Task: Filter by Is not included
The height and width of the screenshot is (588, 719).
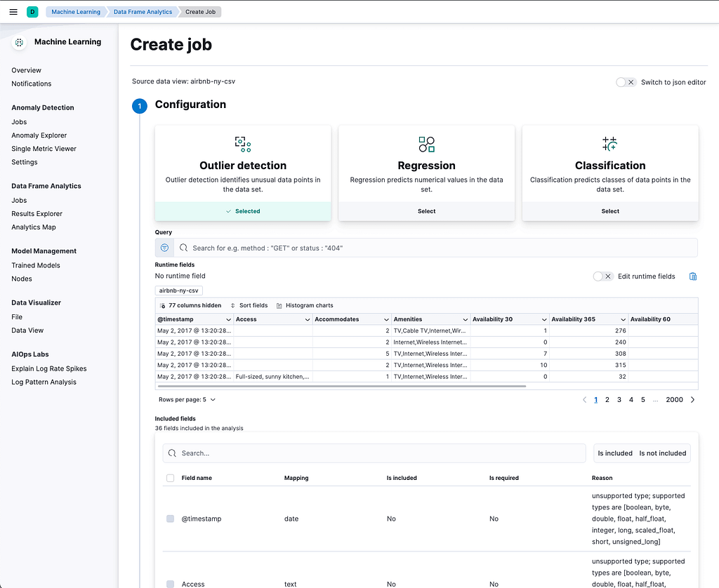Action: [x=663, y=453]
